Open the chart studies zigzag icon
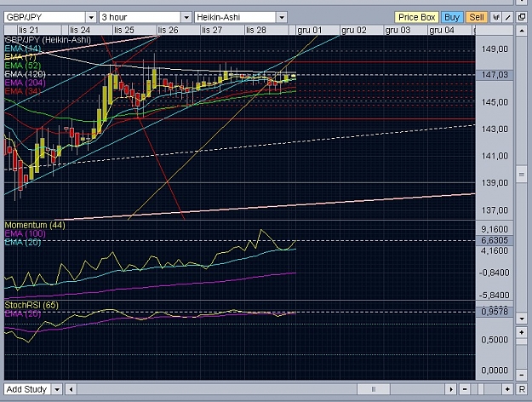The height and width of the screenshot is (402, 532). [x=496, y=17]
